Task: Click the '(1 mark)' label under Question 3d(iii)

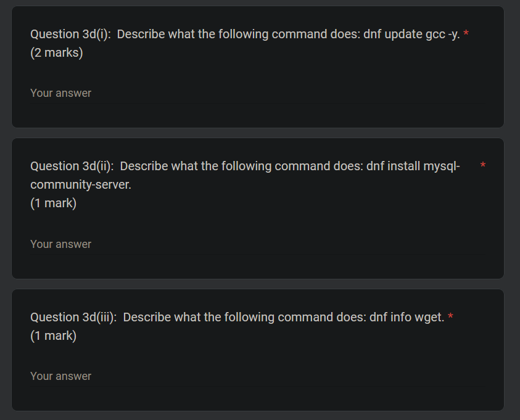Action: tap(53, 336)
